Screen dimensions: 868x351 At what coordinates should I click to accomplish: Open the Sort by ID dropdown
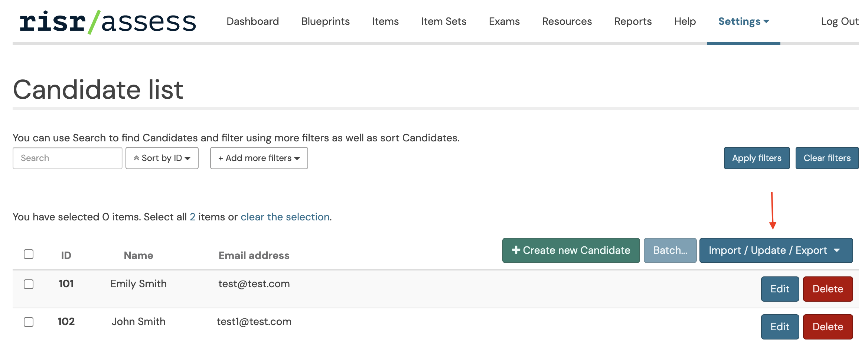(162, 158)
